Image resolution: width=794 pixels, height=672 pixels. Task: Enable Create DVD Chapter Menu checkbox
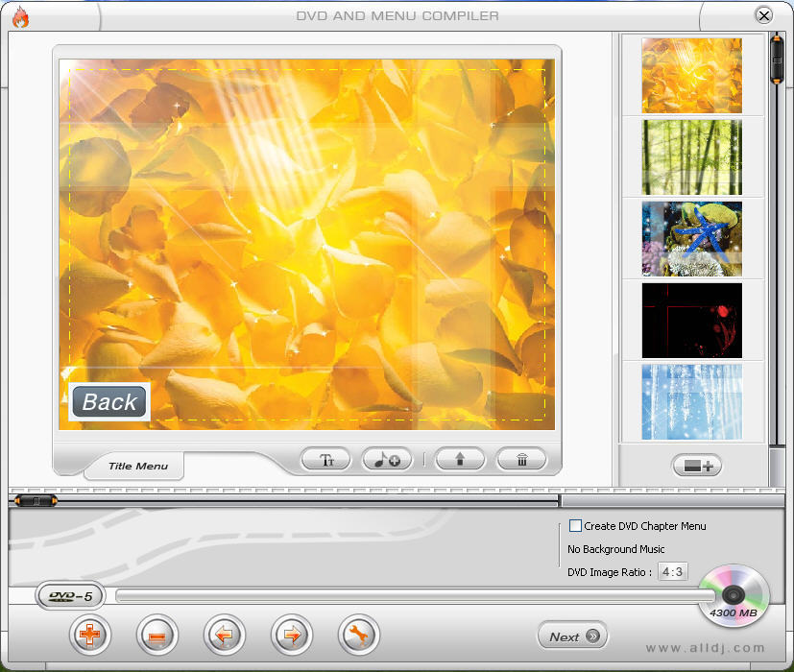coord(576,526)
